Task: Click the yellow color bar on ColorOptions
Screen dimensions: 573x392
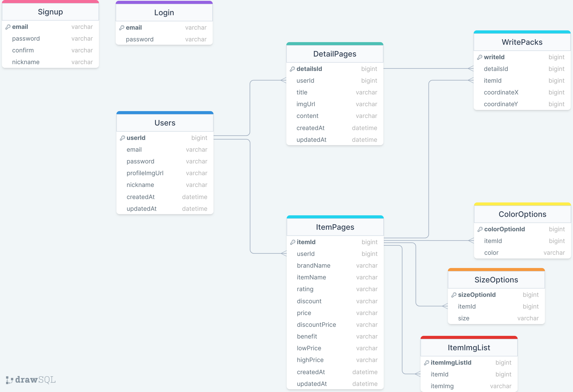Action: tap(522, 204)
